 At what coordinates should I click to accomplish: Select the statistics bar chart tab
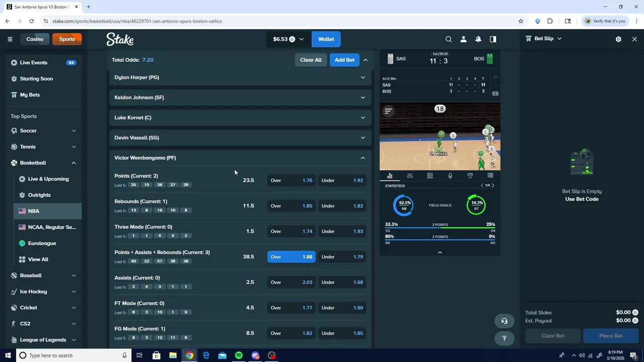[x=389, y=175]
